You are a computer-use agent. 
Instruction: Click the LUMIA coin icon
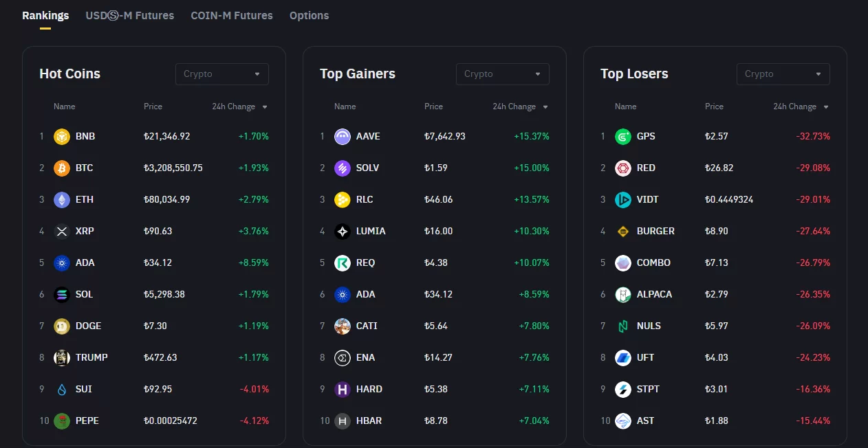(x=343, y=231)
